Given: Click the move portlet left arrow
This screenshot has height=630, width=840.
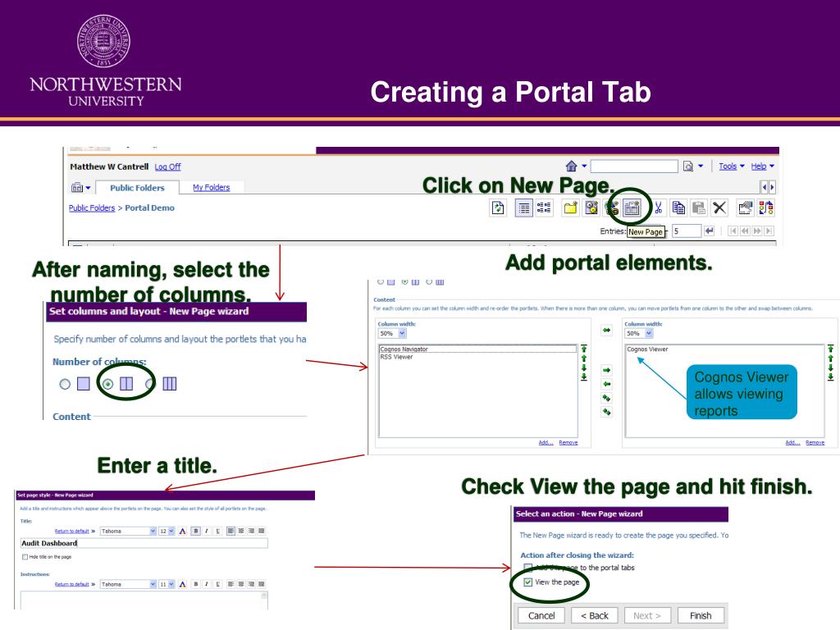Looking at the screenshot, I should click(606, 384).
